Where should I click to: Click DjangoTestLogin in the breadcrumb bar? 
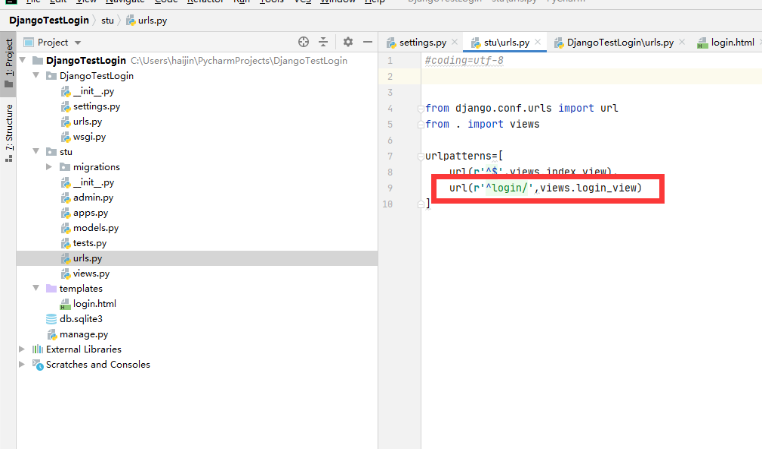coord(48,20)
